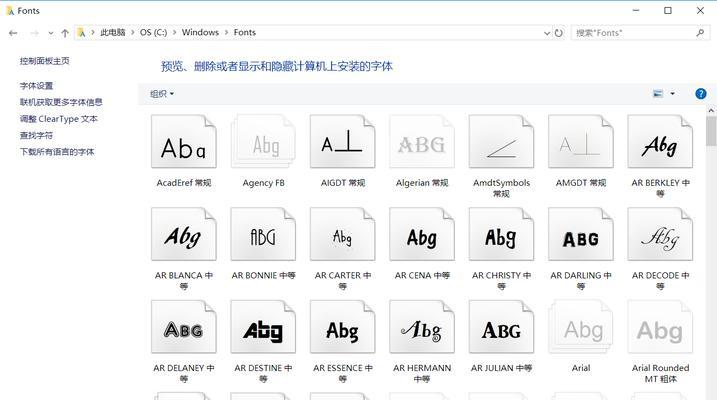Open the 组织 organize dropdown

click(162, 94)
